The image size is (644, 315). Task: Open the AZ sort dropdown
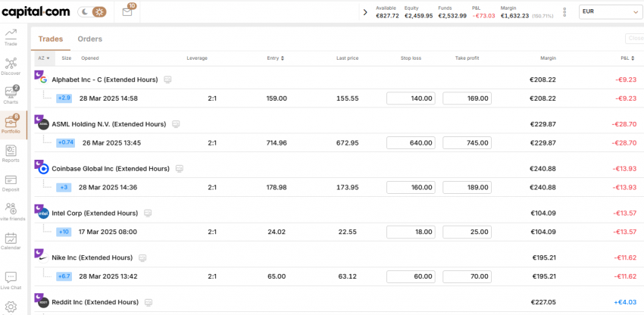44,58
